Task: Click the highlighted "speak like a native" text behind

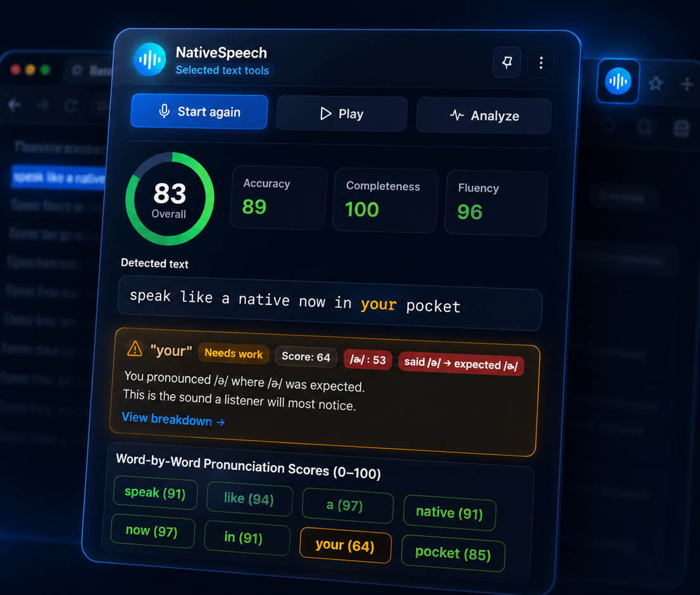Action: [58, 178]
